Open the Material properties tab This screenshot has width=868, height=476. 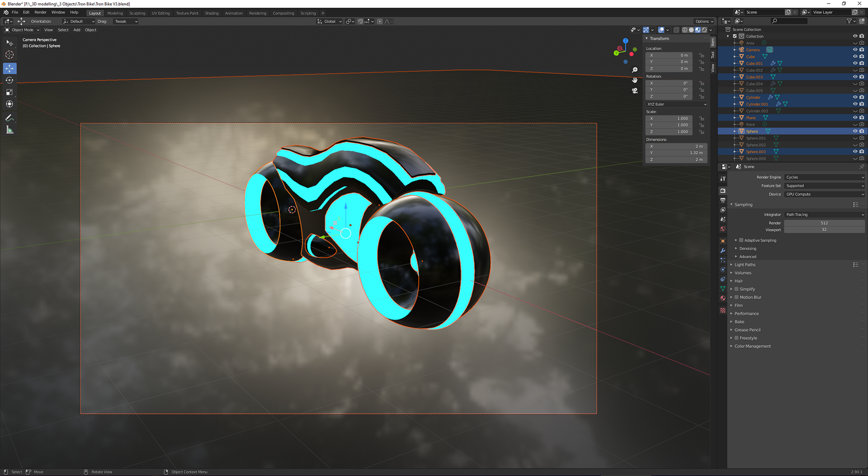pos(723,298)
